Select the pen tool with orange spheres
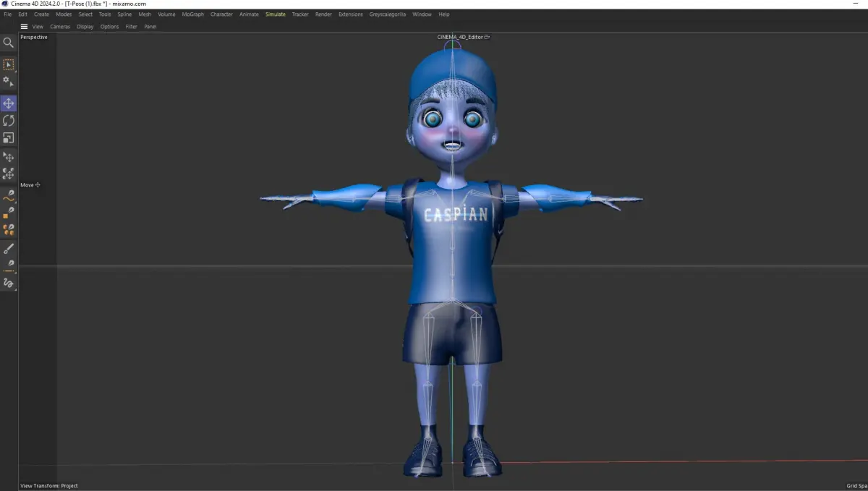The height and width of the screenshot is (491, 868). click(x=9, y=230)
